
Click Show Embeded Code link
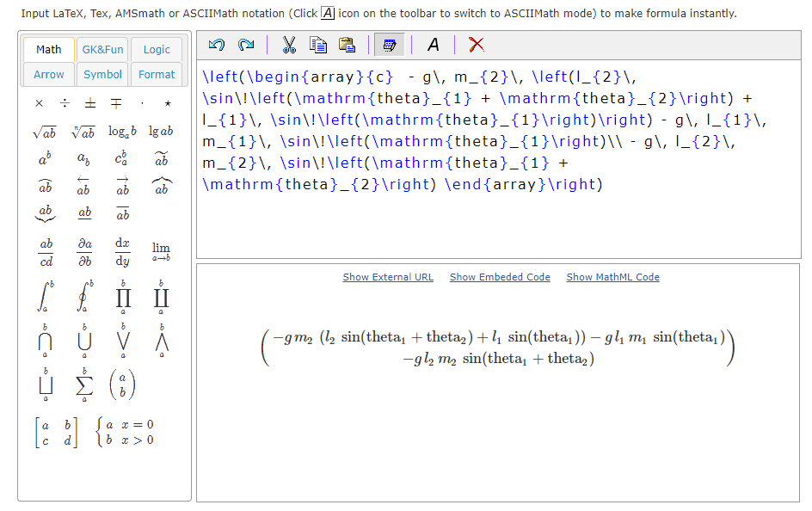point(500,277)
